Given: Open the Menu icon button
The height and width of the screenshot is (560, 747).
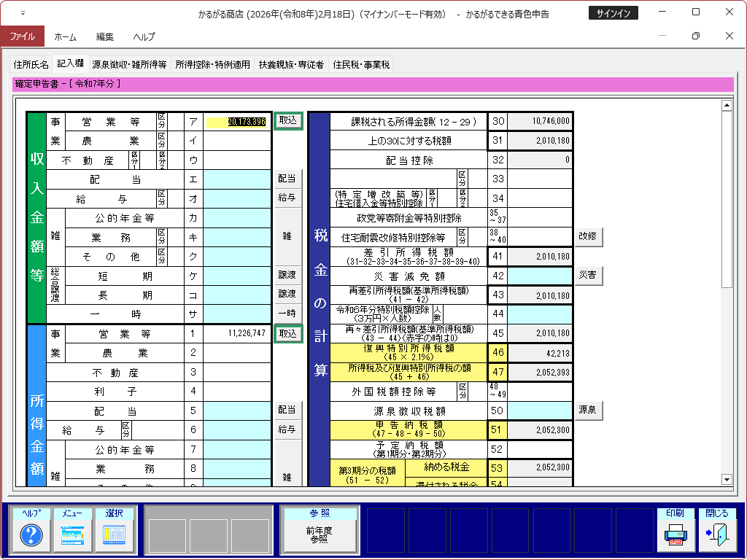Looking at the screenshot, I should [x=73, y=536].
